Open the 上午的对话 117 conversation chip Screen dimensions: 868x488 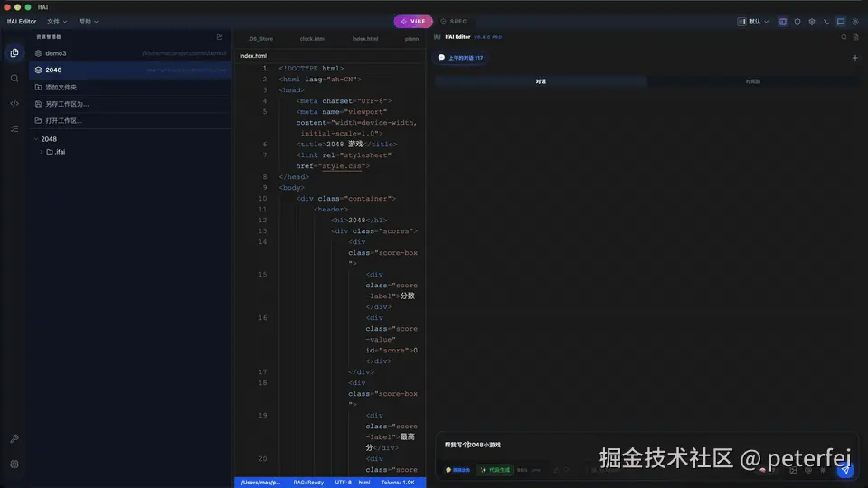(x=461, y=58)
